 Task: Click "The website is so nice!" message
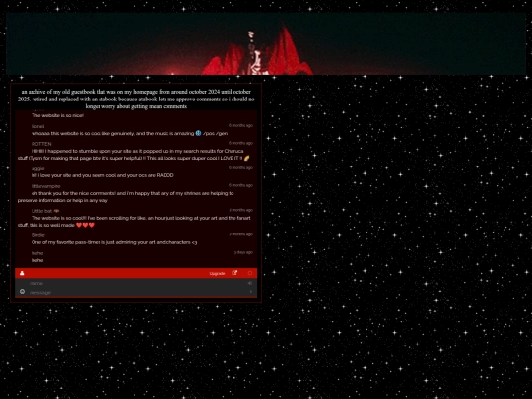pos(58,115)
